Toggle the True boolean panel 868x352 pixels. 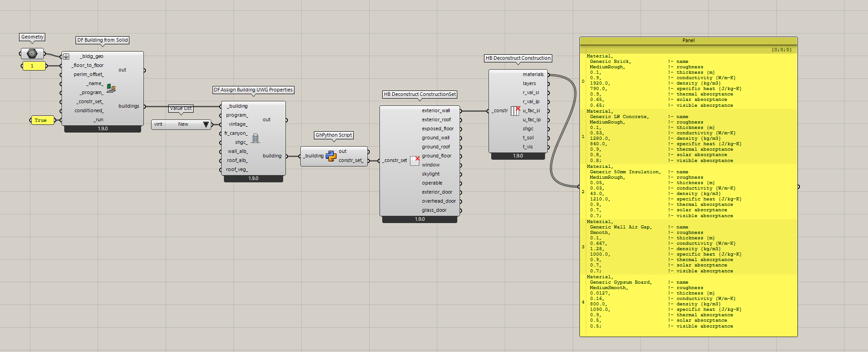[41, 120]
